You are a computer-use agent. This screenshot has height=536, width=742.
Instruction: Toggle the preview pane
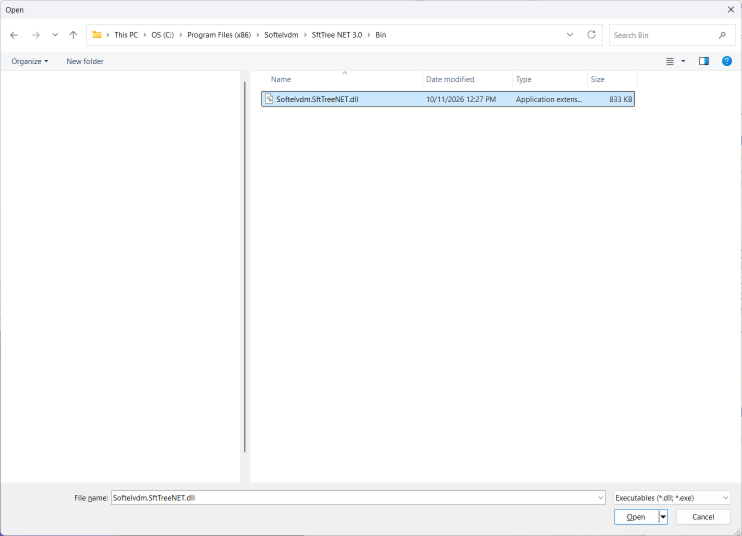[704, 61]
